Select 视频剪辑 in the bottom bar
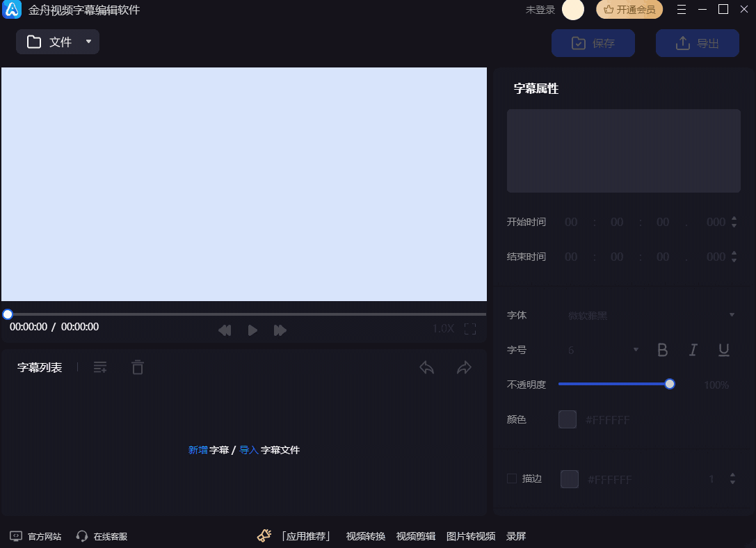 tap(415, 536)
